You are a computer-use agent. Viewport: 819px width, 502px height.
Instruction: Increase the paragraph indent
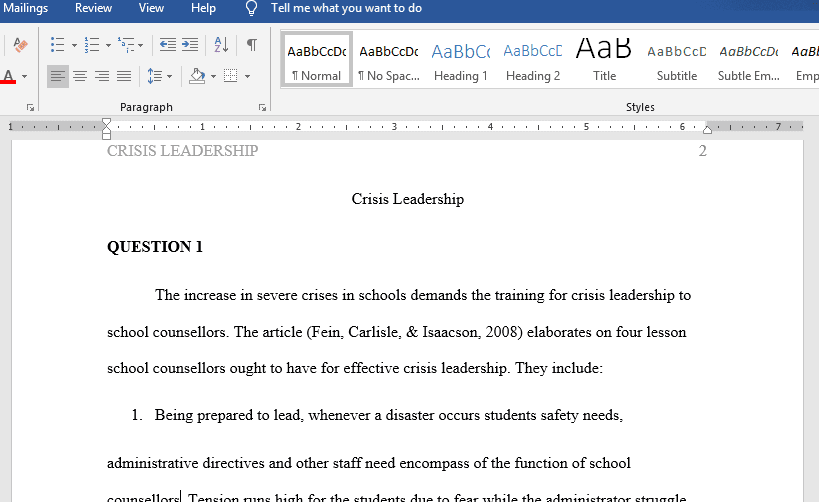pos(190,45)
